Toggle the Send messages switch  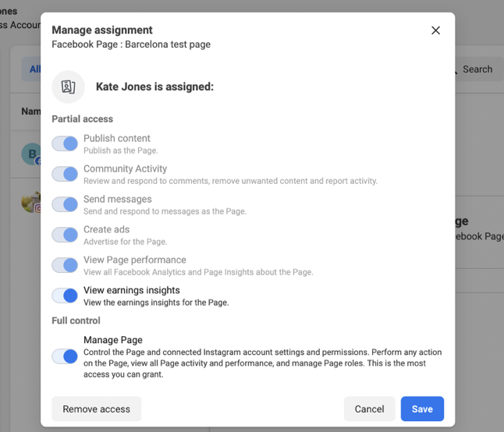[x=65, y=204]
